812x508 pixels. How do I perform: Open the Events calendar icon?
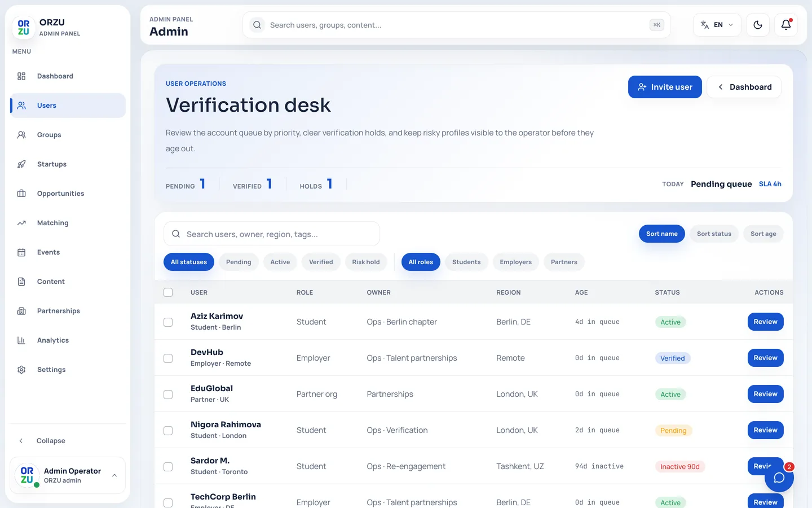click(x=21, y=252)
